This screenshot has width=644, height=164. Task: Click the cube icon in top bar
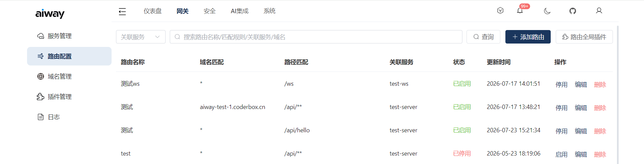(x=500, y=11)
